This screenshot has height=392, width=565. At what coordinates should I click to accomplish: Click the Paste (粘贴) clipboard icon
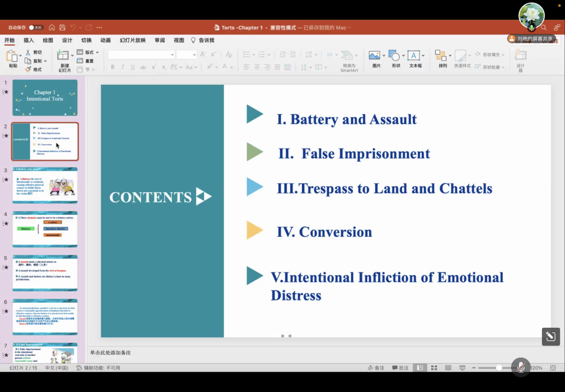(13, 56)
